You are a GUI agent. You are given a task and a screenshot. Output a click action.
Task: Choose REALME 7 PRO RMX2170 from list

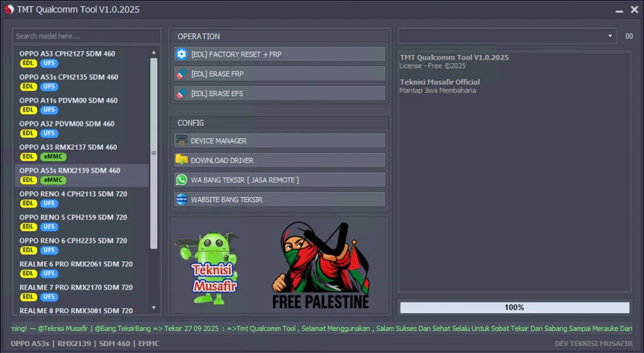(x=75, y=287)
